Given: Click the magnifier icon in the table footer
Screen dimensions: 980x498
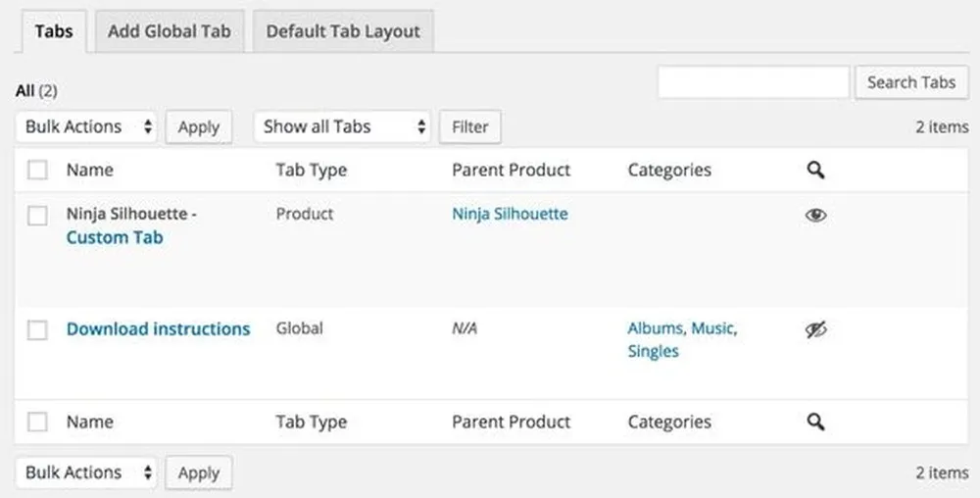Looking at the screenshot, I should click(815, 423).
